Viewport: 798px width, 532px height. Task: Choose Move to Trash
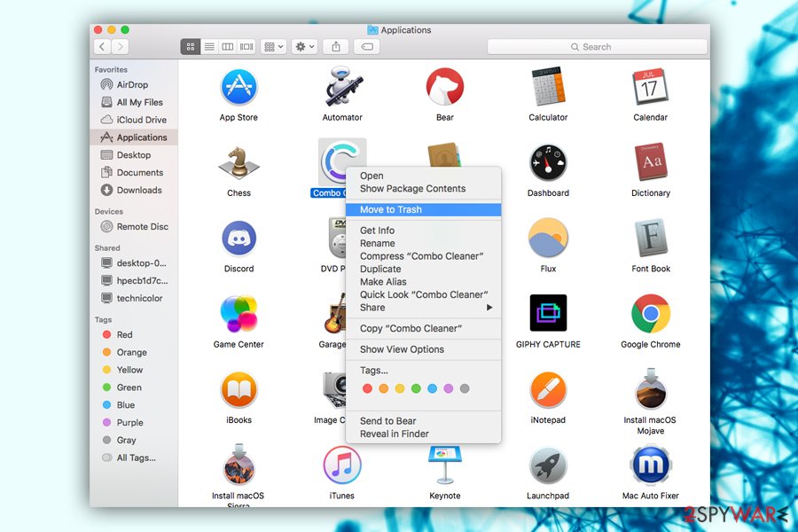pyautogui.click(x=423, y=209)
